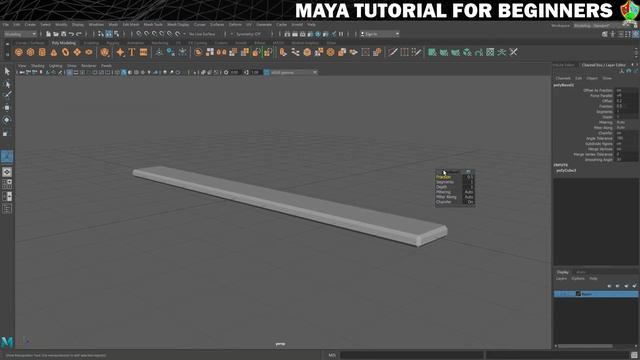The height and width of the screenshot is (360, 640).
Task: Click the UV editor green shelf icon
Action: (490, 52)
